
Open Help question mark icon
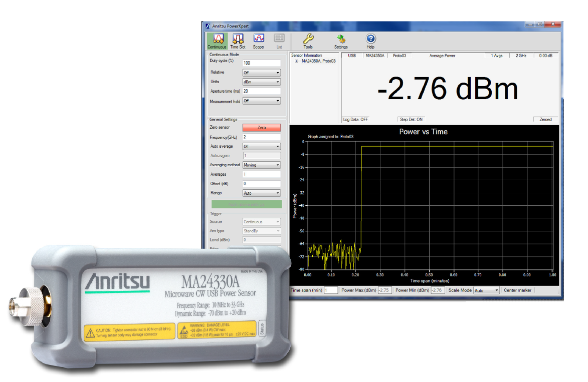click(370, 41)
